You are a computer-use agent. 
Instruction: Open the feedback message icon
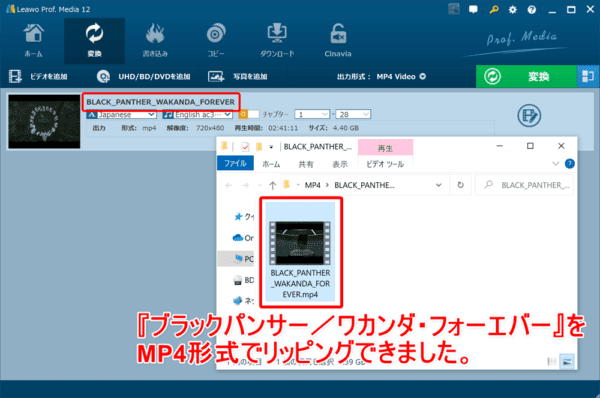pyautogui.click(x=473, y=10)
